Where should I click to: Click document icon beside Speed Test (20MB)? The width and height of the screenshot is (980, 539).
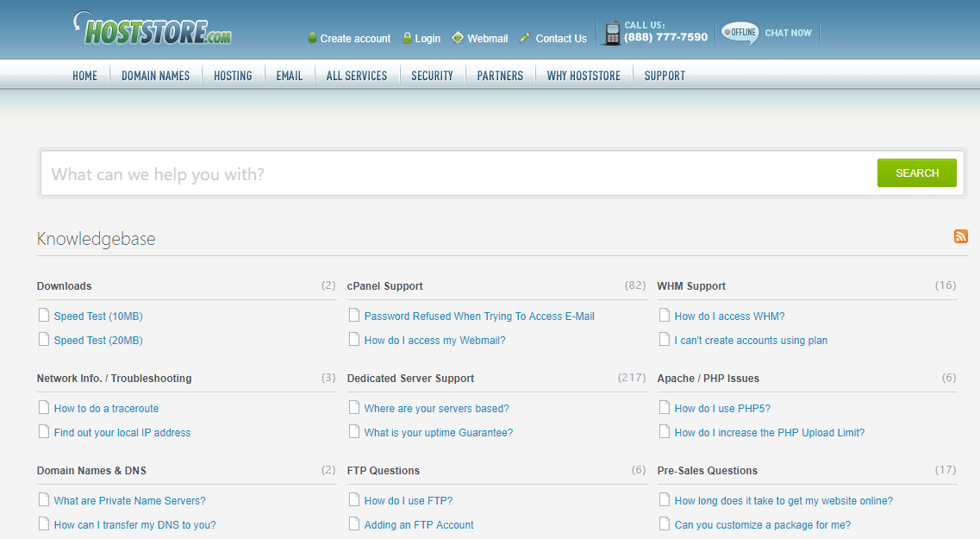[44, 340]
